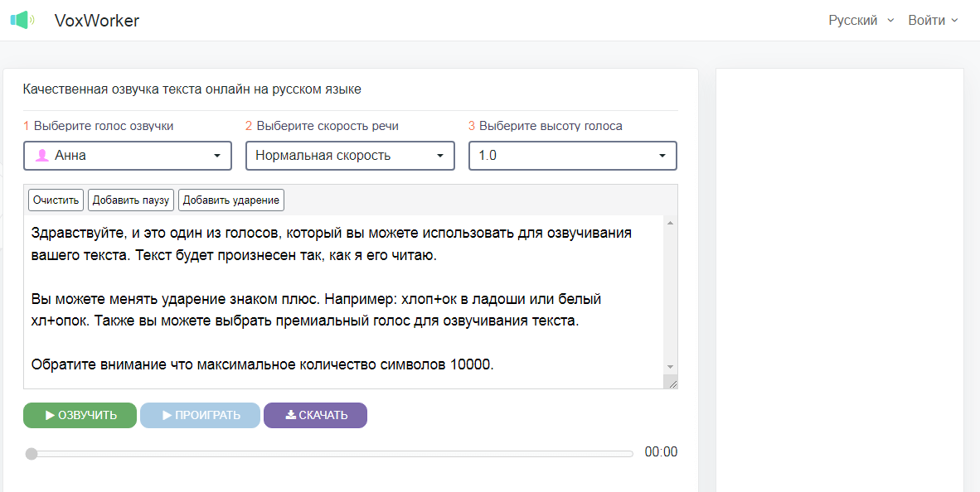The image size is (980, 492).
Task: Open the Русский language menu
Action: click(861, 20)
